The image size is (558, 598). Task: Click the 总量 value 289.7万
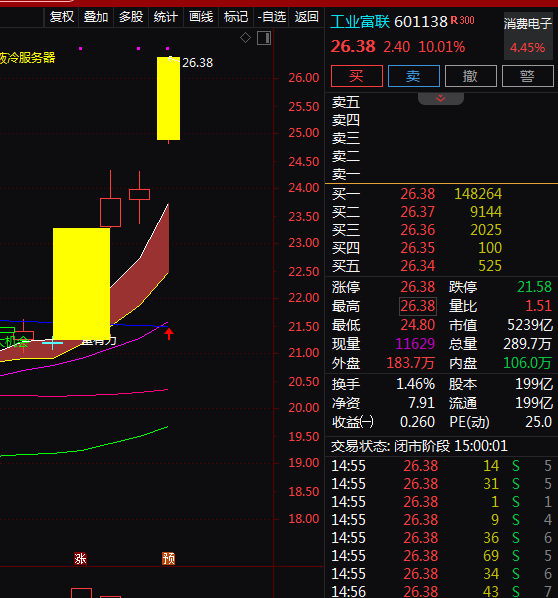pyautogui.click(x=528, y=344)
